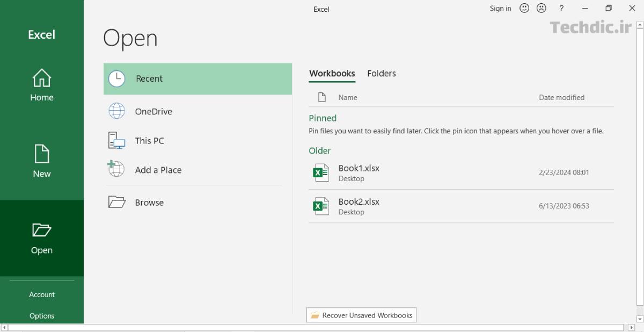The width and height of the screenshot is (644, 332).
Task: Switch to the Workbooks tab
Action: point(332,74)
